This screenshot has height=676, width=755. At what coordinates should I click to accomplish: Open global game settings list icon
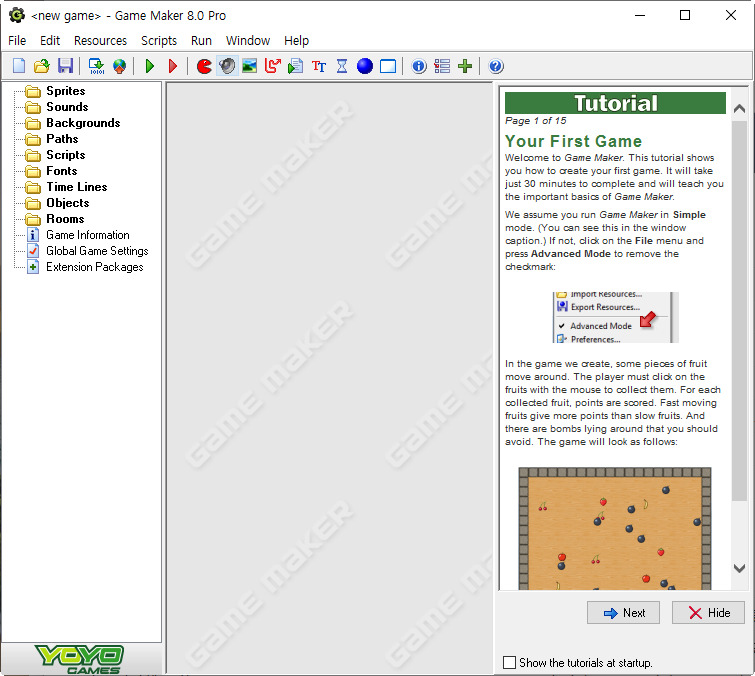click(442, 66)
